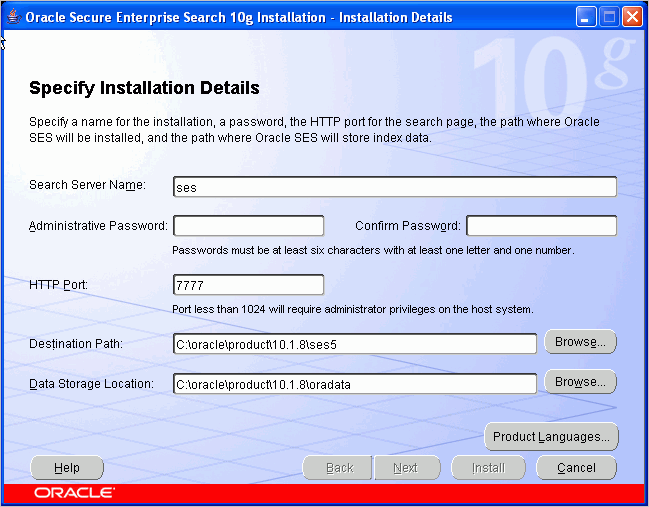The width and height of the screenshot is (649, 507).
Task: Maximize the installer window
Action: (x=609, y=17)
